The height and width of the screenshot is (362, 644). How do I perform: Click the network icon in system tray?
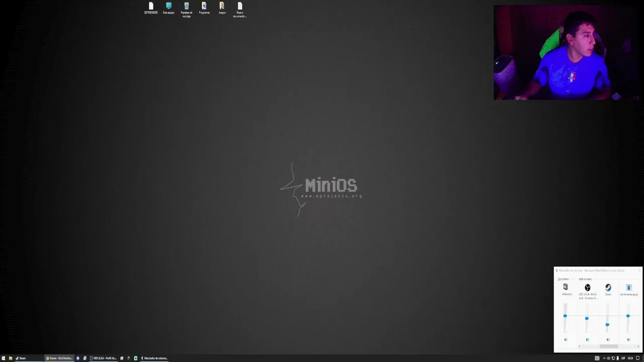tap(613, 358)
